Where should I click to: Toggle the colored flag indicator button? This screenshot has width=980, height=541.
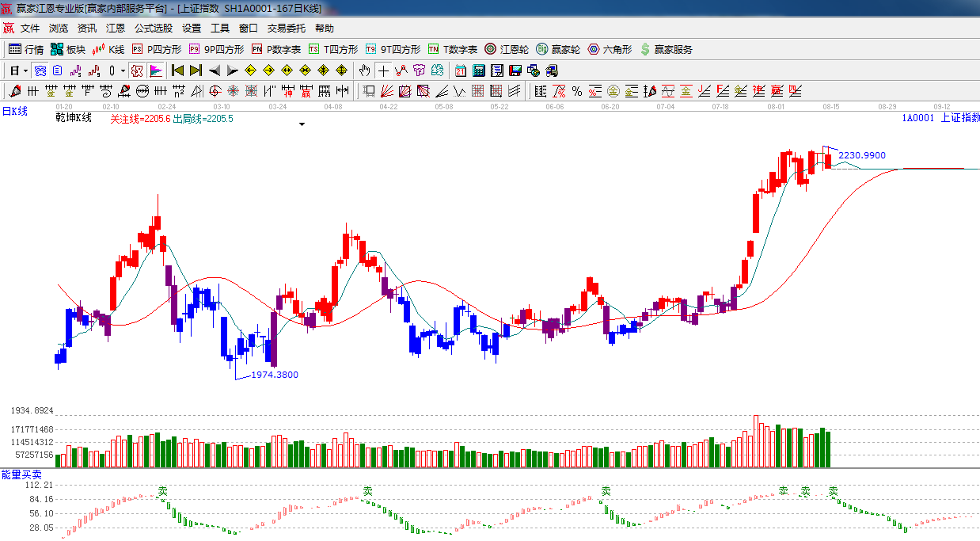click(x=155, y=70)
